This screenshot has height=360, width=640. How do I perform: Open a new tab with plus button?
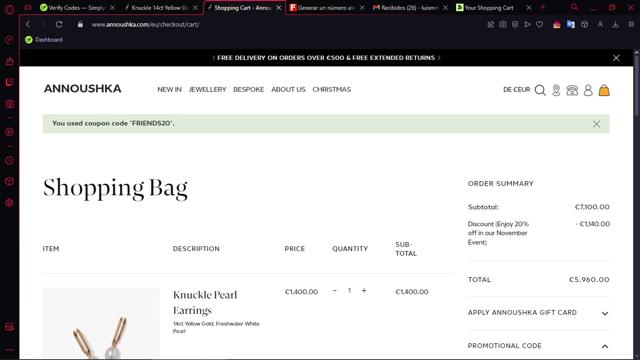[543, 7]
